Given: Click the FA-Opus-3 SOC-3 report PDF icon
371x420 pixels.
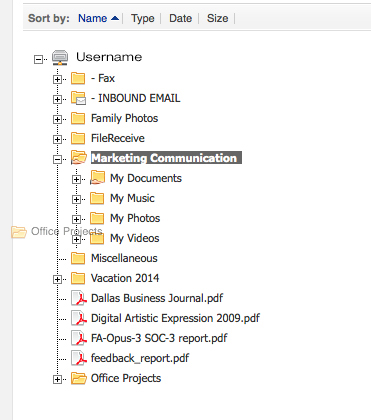Looking at the screenshot, I should pos(79,338).
